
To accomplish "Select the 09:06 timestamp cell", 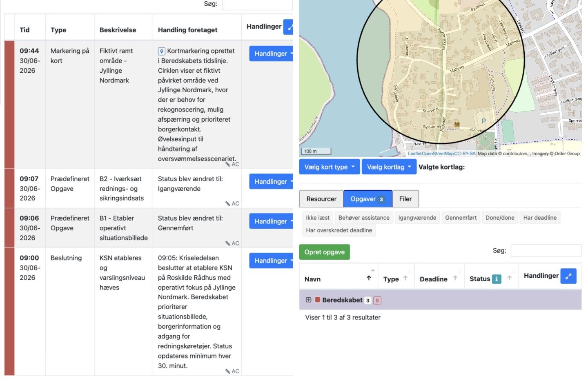I will (x=29, y=228).
